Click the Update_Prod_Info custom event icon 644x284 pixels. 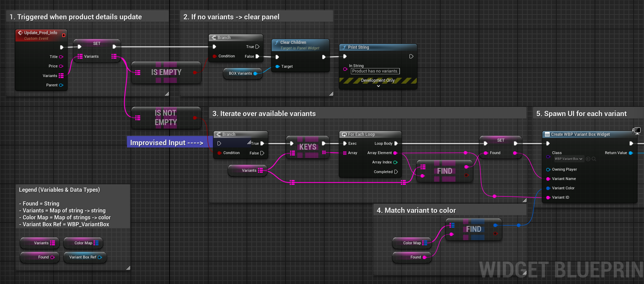click(x=20, y=33)
